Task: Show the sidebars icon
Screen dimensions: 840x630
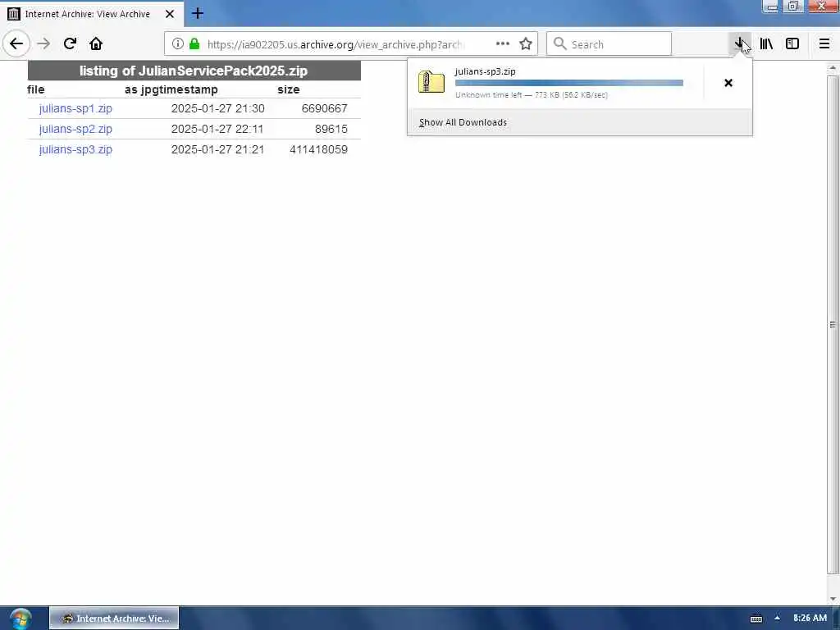Action: (x=792, y=44)
